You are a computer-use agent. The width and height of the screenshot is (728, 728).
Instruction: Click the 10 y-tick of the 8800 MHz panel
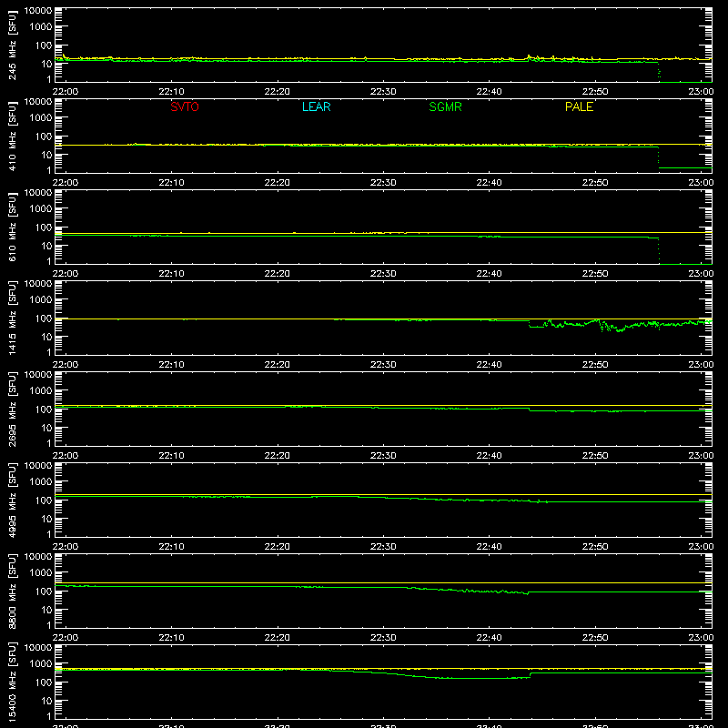coord(46,610)
